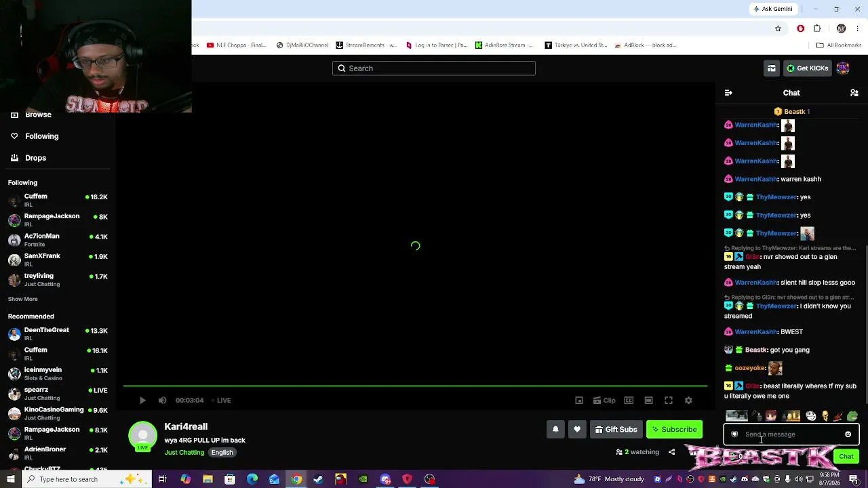The height and width of the screenshot is (488, 868).
Task: Open Browse in the sidebar
Action: 31,115
